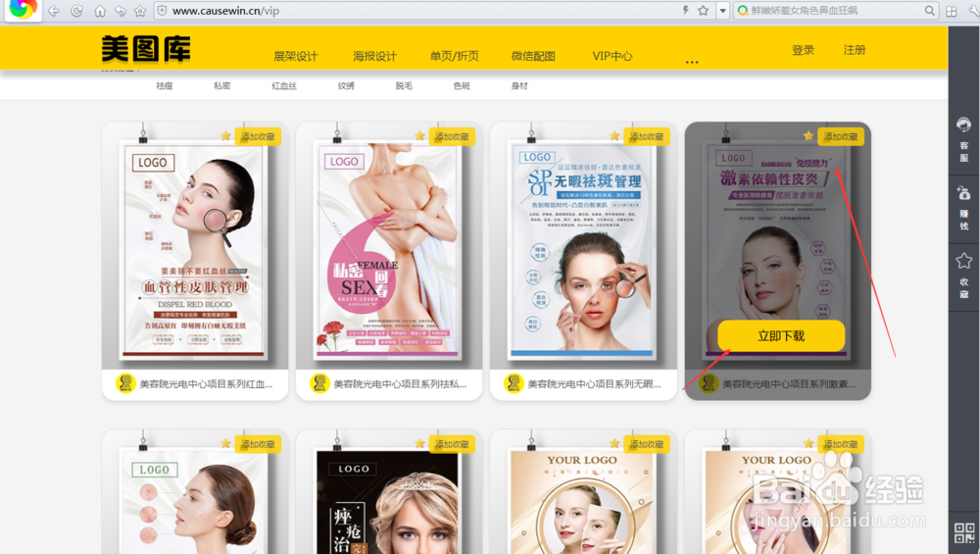Click author avatar beside 祛私 poster title

[320, 383]
